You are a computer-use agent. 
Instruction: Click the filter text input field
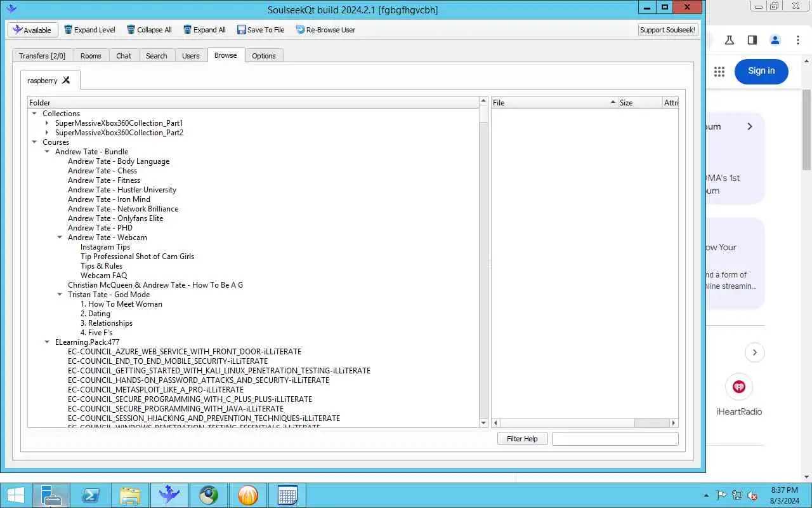pyautogui.click(x=615, y=439)
